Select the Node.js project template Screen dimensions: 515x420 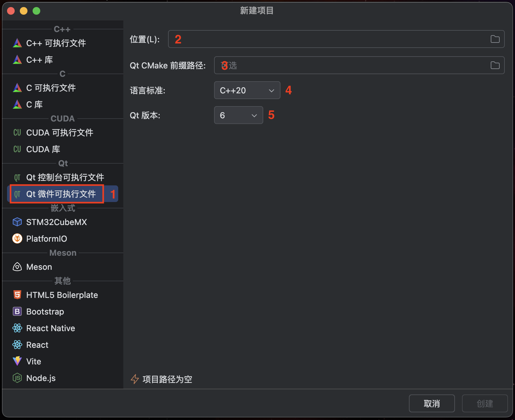(x=41, y=378)
